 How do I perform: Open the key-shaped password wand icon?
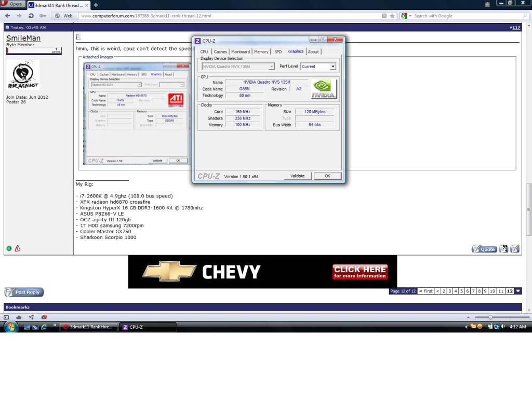[43, 16]
